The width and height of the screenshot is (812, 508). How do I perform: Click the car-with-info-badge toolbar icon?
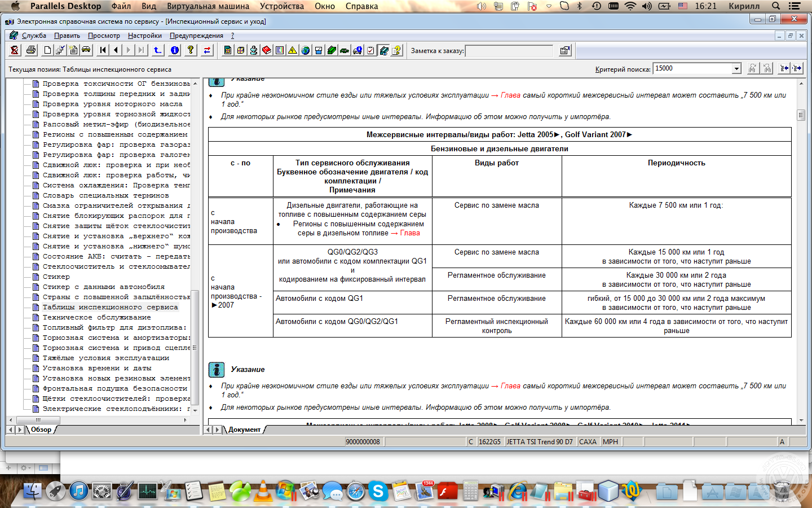pos(358,50)
